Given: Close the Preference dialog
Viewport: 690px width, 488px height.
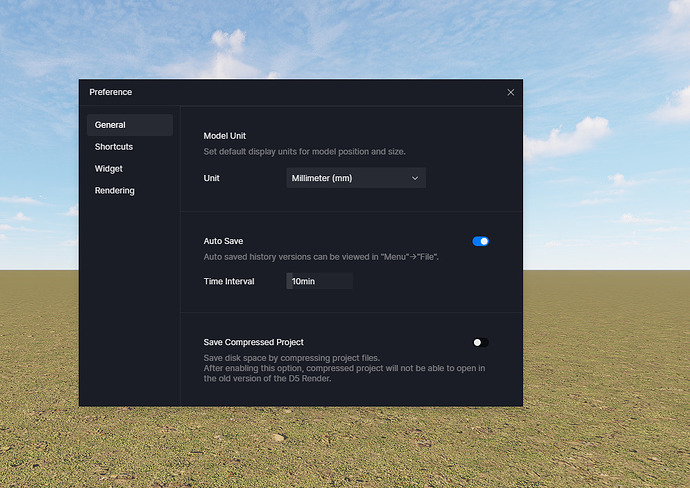Looking at the screenshot, I should coord(510,92).
